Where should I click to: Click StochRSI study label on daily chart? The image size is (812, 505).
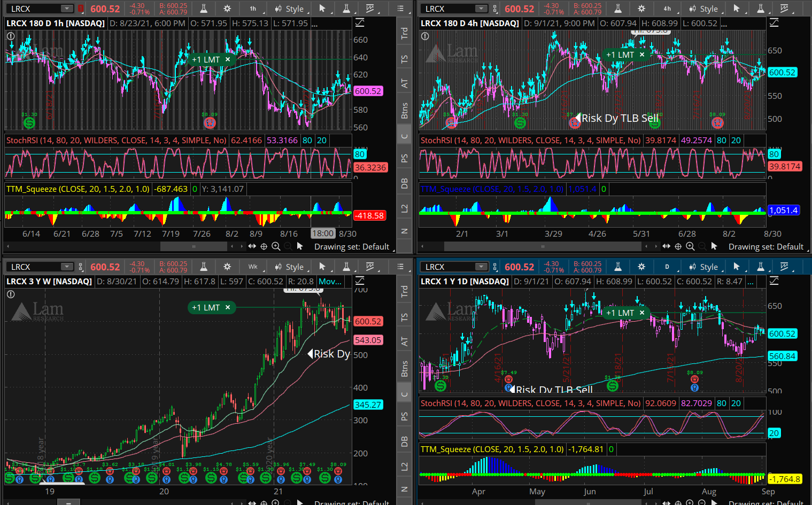pos(531,403)
